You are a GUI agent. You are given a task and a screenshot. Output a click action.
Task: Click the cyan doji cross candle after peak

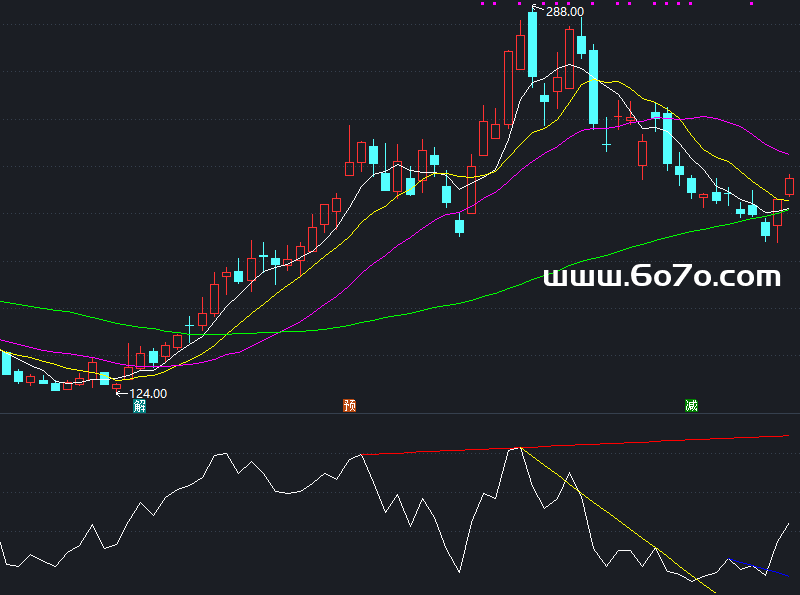(x=606, y=146)
